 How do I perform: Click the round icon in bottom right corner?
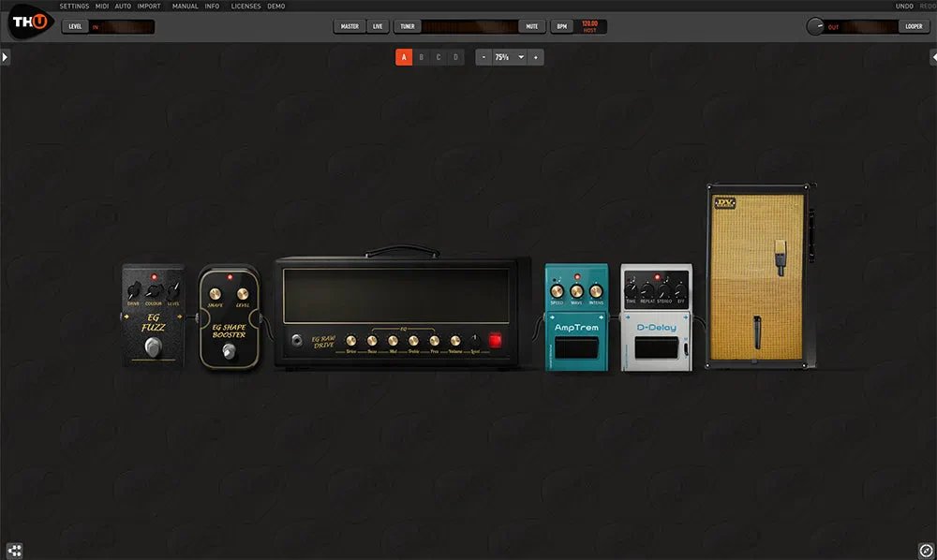926,551
